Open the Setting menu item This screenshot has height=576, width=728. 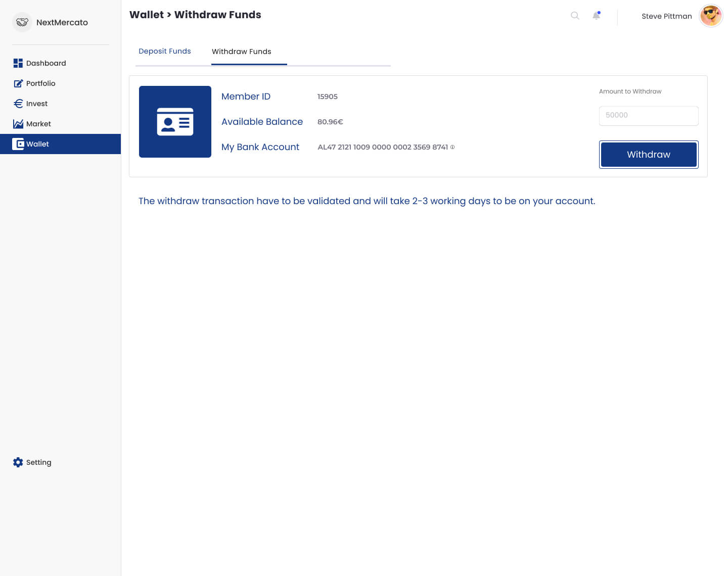coord(39,462)
